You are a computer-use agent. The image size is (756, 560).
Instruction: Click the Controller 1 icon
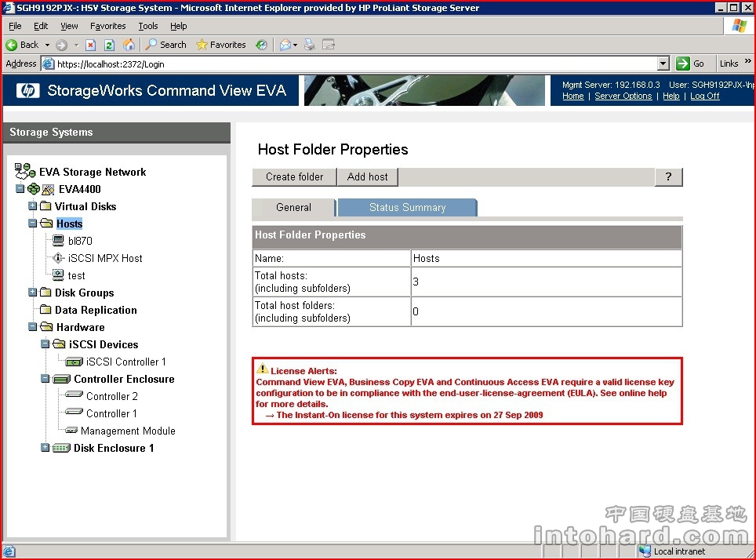point(74,413)
